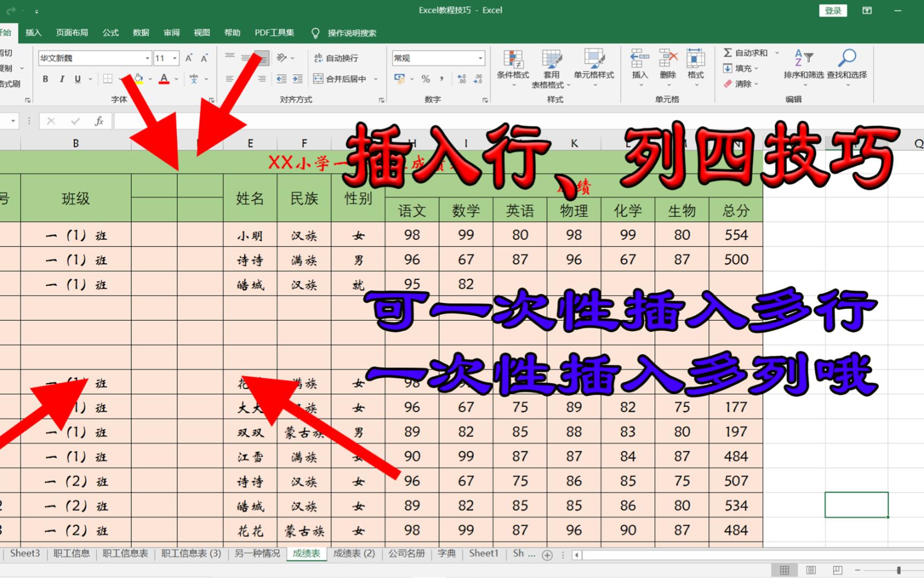Click decrease indent icon
The image size is (924, 578).
click(x=282, y=79)
